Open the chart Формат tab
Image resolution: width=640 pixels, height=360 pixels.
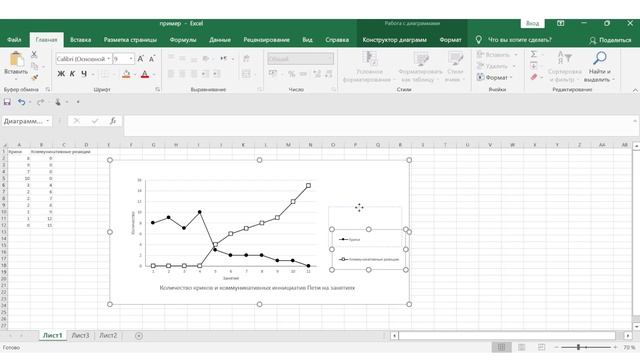pyautogui.click(x=450, y=40)
